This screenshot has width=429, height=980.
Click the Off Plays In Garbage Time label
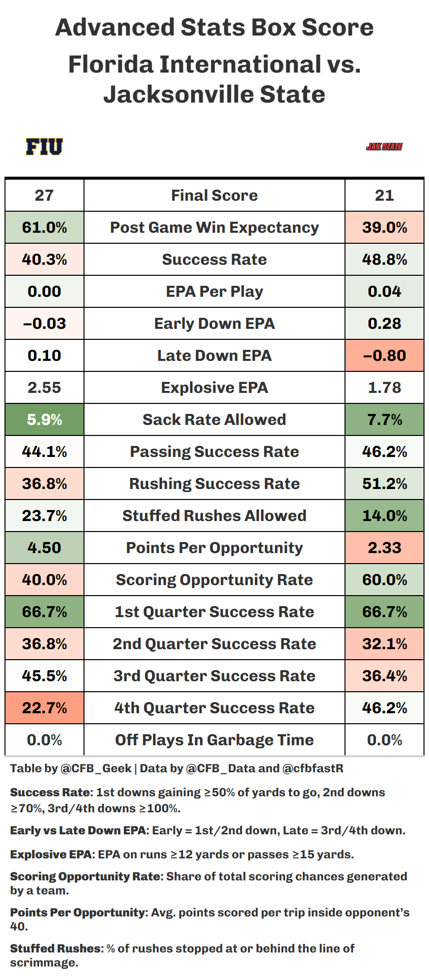pos(214,740)
